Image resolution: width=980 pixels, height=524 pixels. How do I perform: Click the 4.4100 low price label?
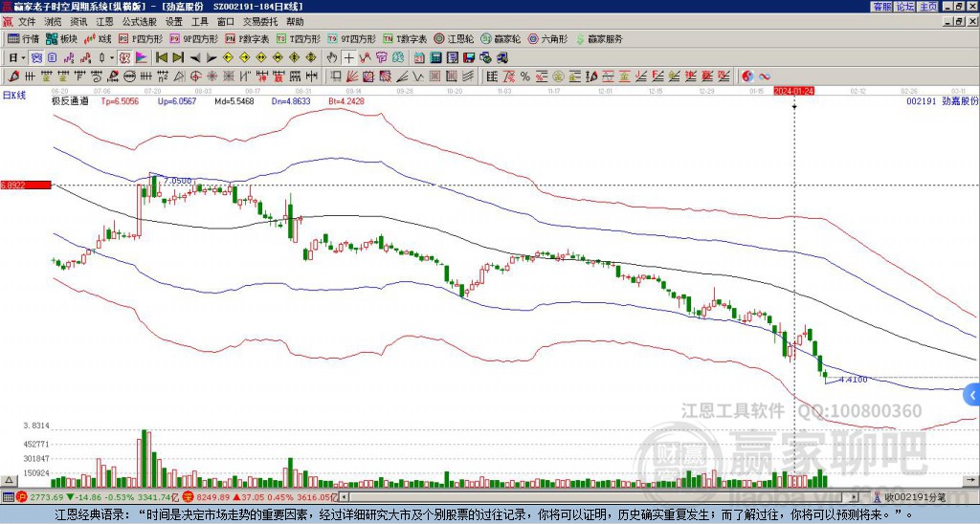tap(853, 379)
